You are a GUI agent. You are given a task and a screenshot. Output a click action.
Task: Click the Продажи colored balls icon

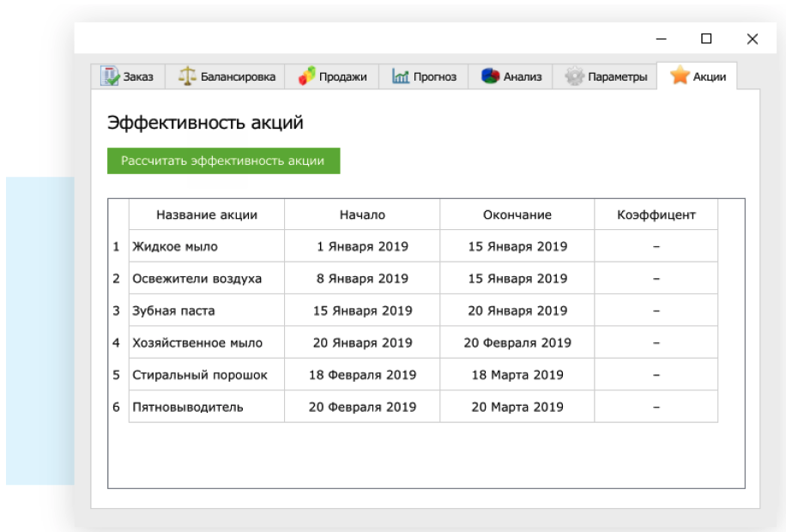(306, 76)
